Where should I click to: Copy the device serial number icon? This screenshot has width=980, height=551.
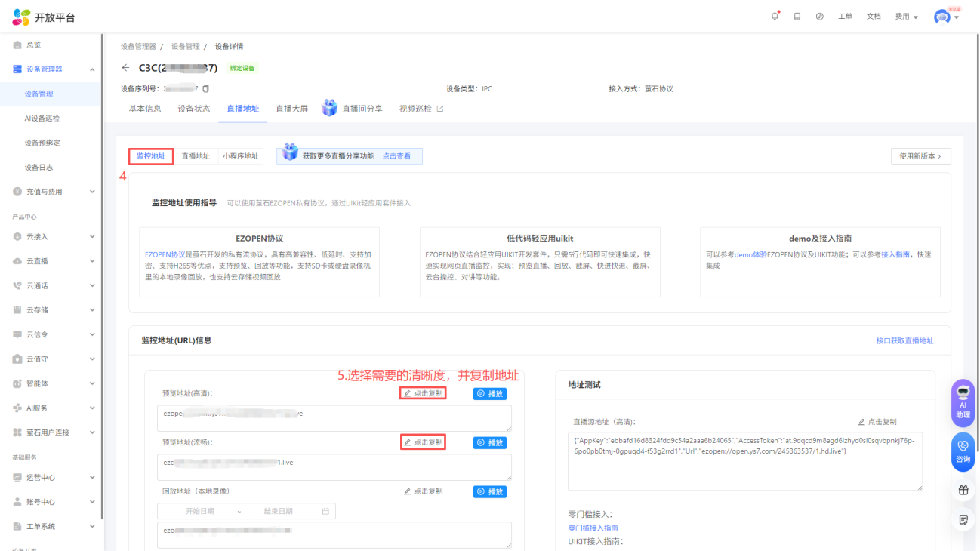pos(206,89)
